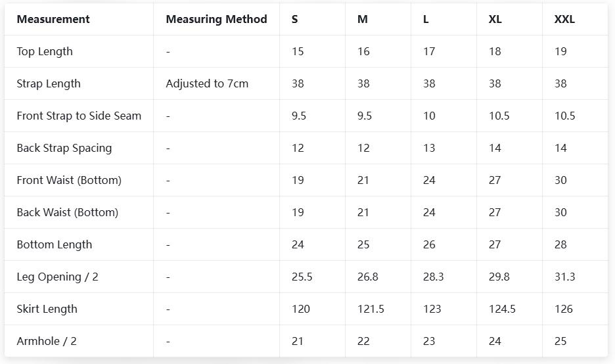This screenshot has height=364, width=615.
Task: Click the XXL size column header
Action: (x=564, y=19)
